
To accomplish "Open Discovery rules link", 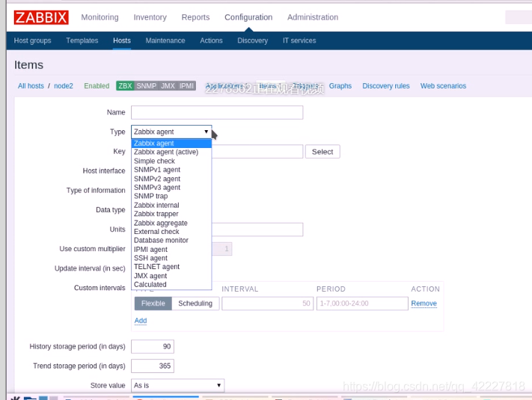I will point(386,86).
